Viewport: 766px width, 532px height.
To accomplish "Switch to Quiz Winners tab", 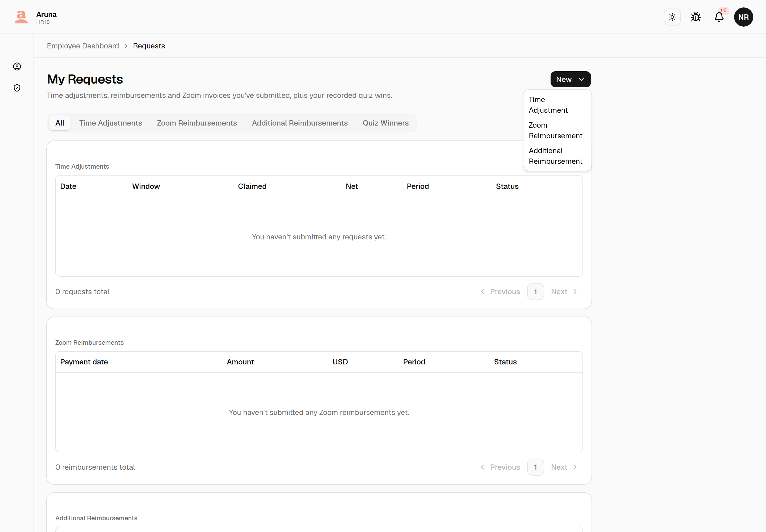I will 386,123.
